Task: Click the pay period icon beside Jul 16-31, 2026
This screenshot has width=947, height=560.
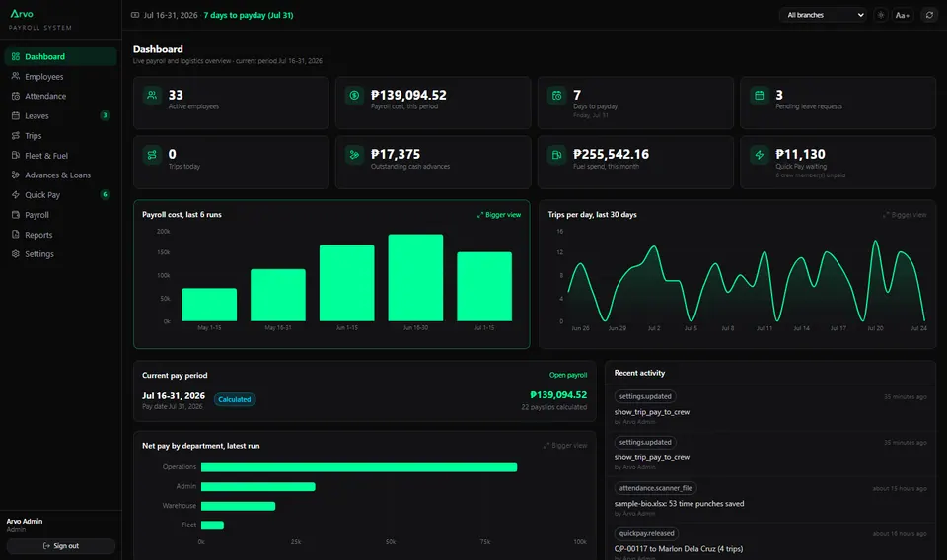Action: tap(135, 15)
